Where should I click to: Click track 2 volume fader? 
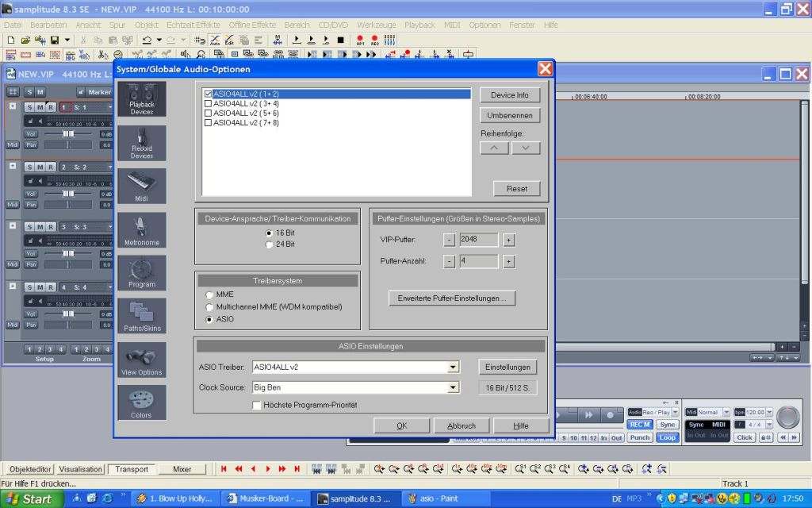[68, 194]
